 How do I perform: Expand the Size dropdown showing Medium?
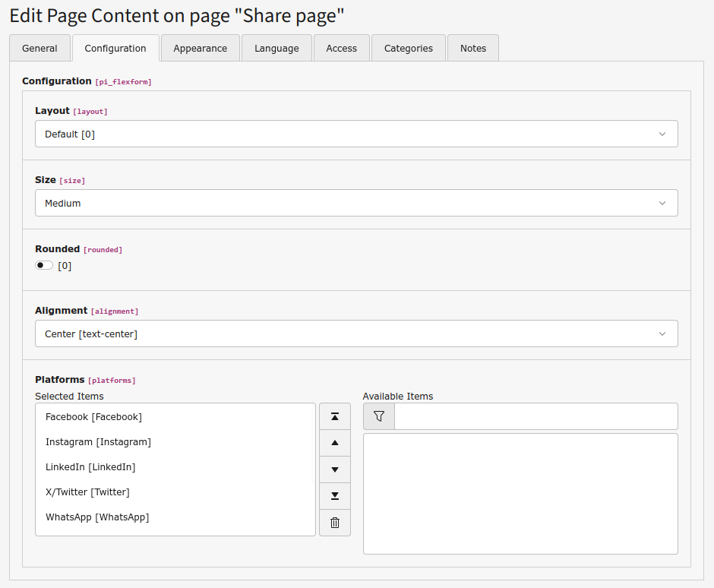356,203
